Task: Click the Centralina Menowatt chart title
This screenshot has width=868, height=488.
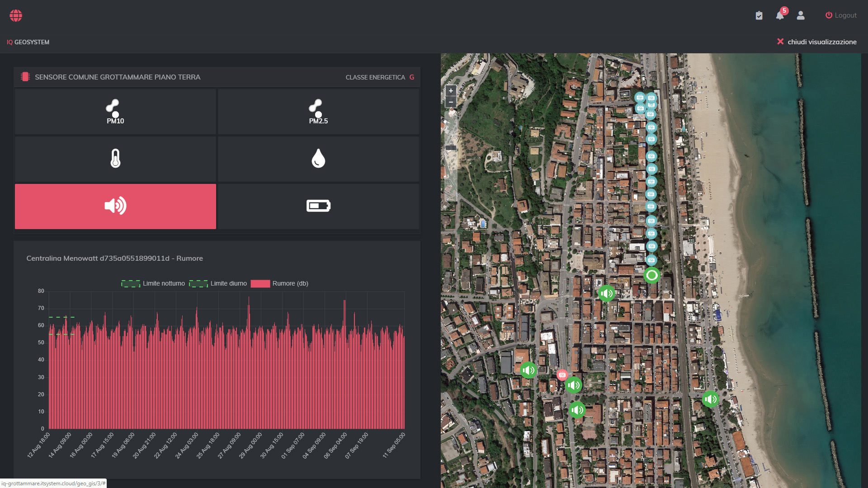Action: coord(114,258)
